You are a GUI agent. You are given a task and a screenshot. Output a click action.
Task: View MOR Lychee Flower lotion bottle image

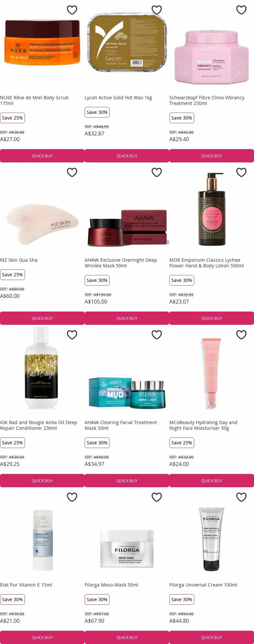coord(212,209)
